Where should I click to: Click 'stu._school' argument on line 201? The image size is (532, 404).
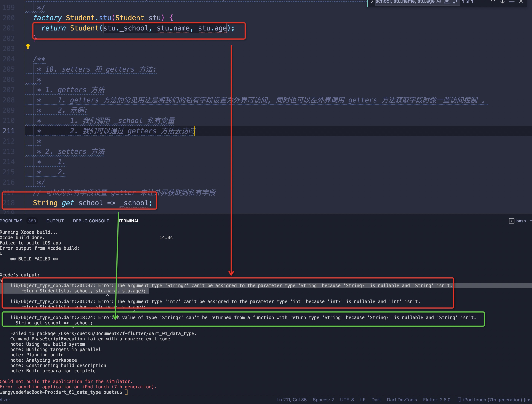tap(126, 28)
